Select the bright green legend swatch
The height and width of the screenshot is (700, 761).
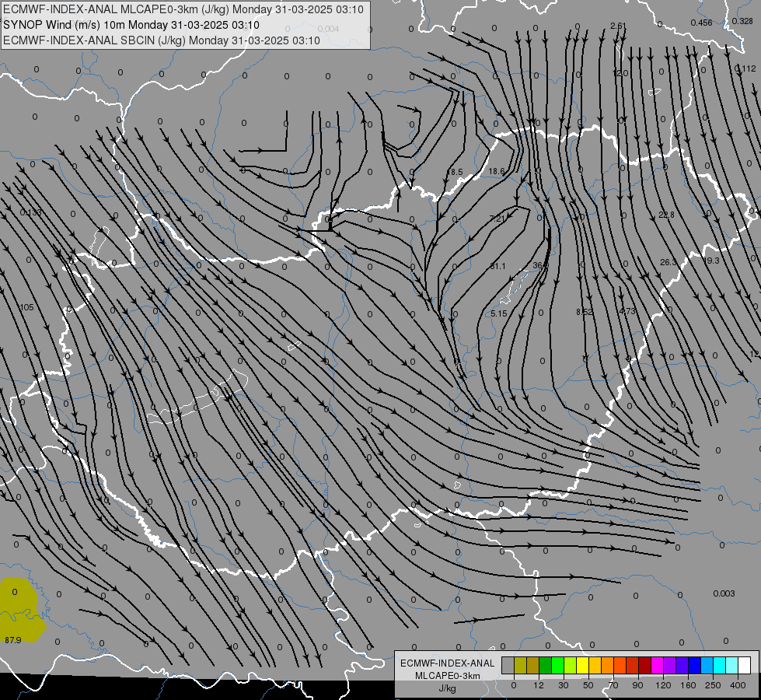click(x=557, y=665)
